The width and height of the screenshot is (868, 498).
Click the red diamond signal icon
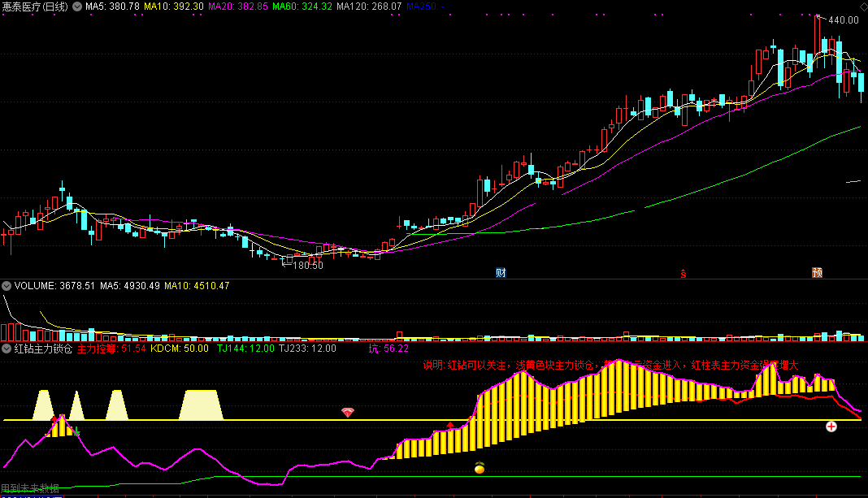tap(348, 412)
